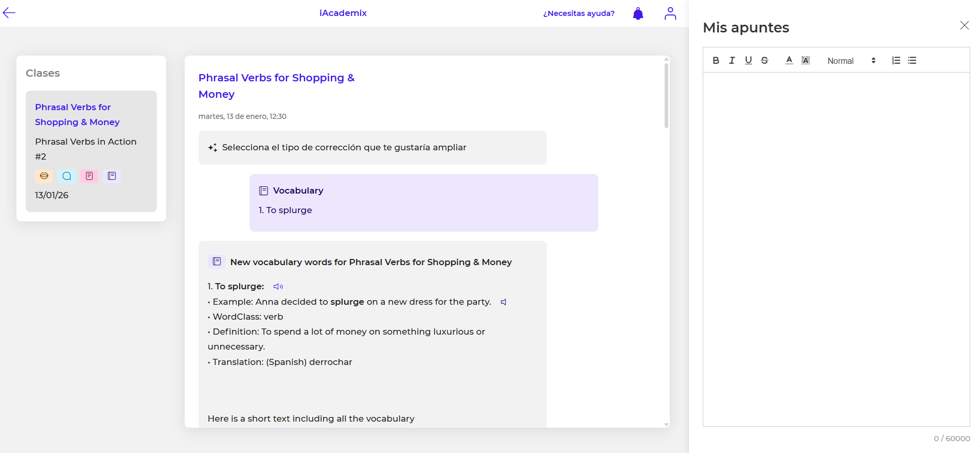980x453 pixels.
Task: Open the notifications bell
Action: [638, 13]
